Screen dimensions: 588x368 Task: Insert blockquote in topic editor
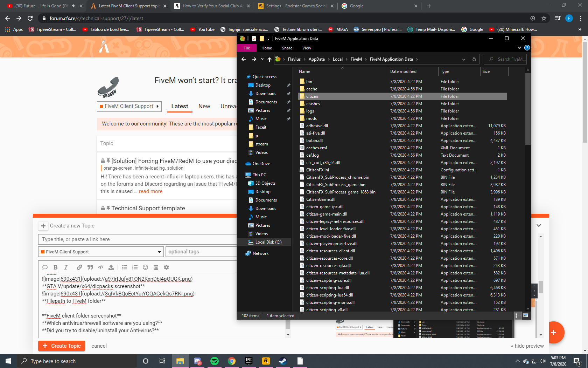[90, 267]
